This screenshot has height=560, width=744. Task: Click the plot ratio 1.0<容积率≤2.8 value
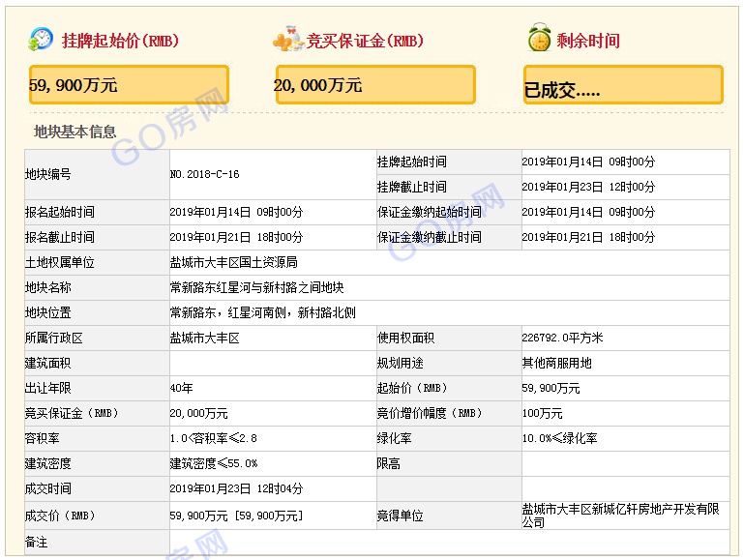214,438
